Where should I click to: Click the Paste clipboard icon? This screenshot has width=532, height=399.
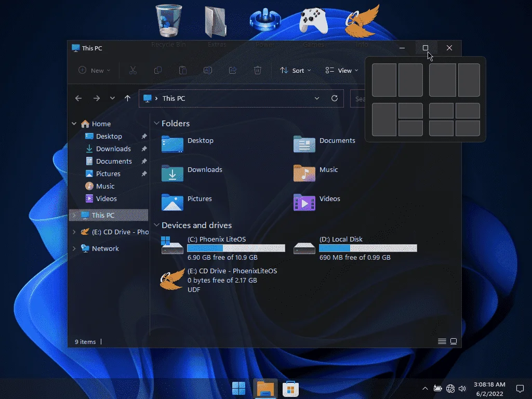pos(183,70)
